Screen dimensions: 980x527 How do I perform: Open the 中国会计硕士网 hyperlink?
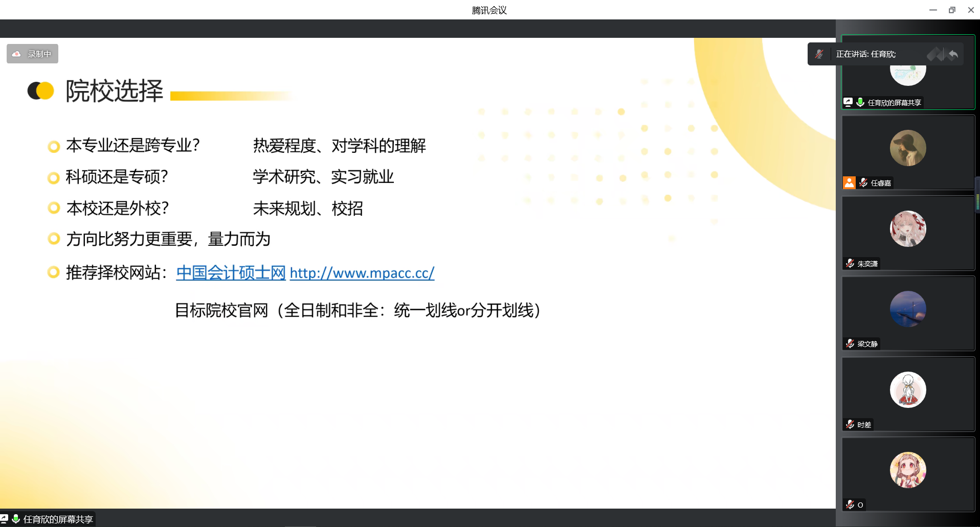coord(231,273)
